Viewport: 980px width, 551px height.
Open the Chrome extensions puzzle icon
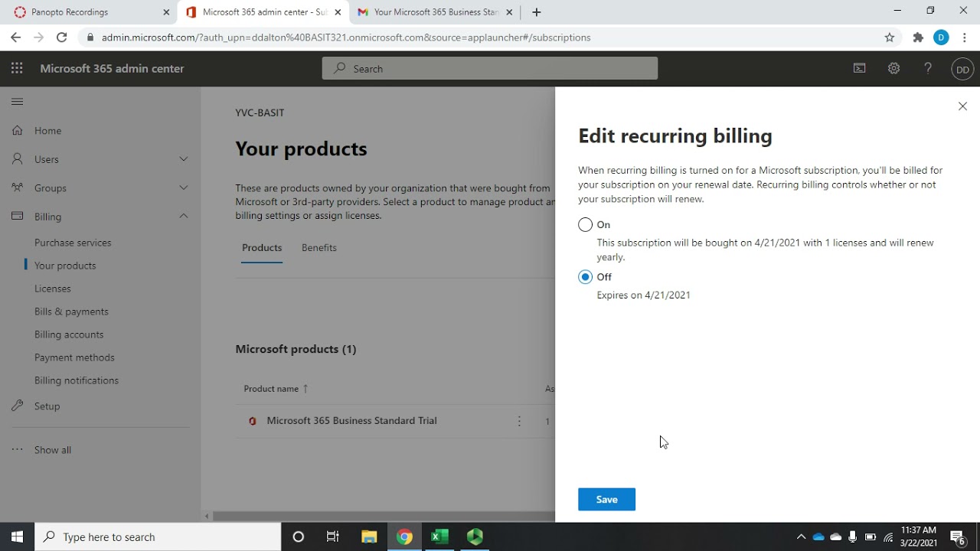[x=918, y=37]
